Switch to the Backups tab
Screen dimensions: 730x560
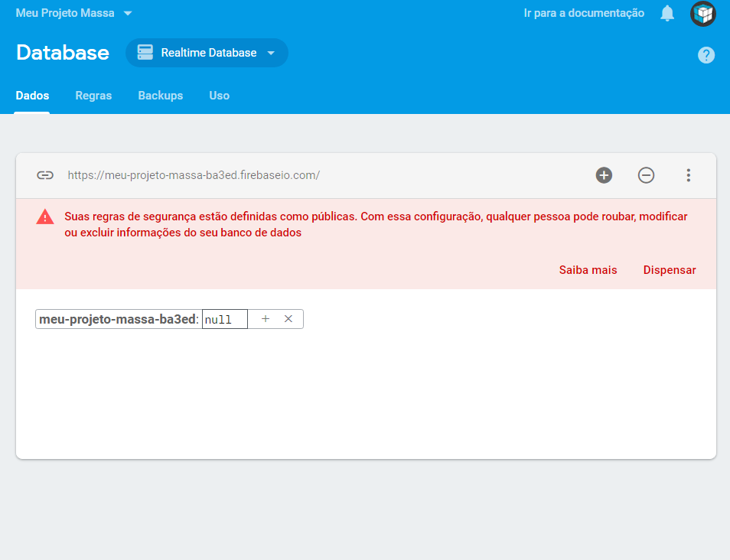(161, 96)
